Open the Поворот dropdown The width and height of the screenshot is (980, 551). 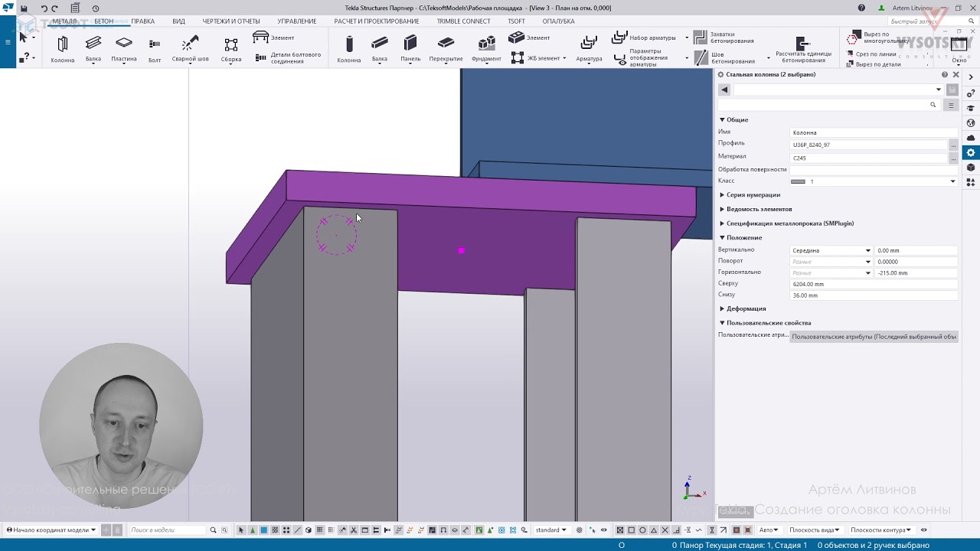coord(867,262)
